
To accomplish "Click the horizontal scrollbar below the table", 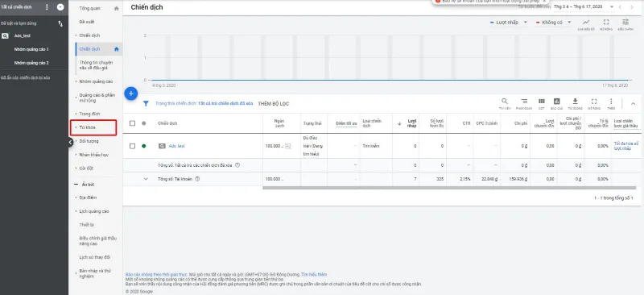I will click(x=449, y=188).
